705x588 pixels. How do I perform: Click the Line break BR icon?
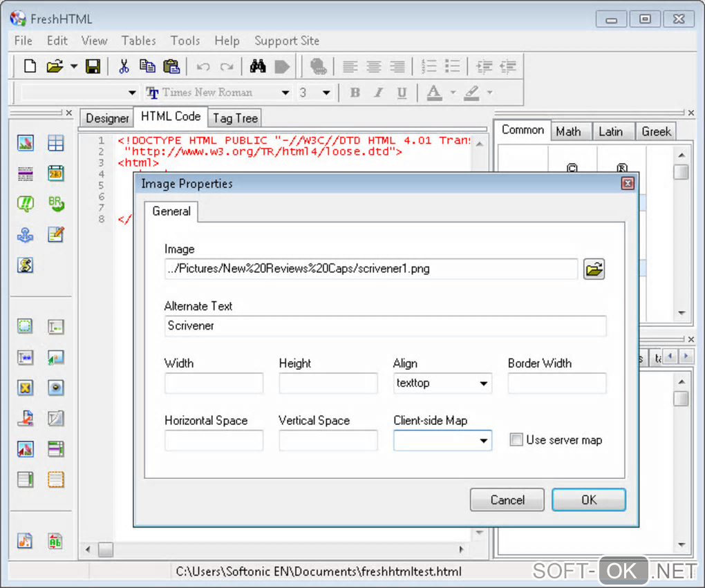(56, 204)
